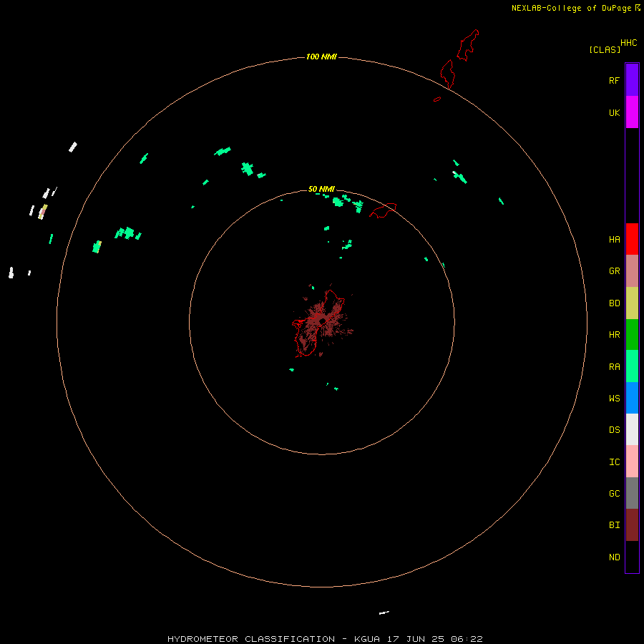Click the RF purple legend swatch

[x=632, y=80]
